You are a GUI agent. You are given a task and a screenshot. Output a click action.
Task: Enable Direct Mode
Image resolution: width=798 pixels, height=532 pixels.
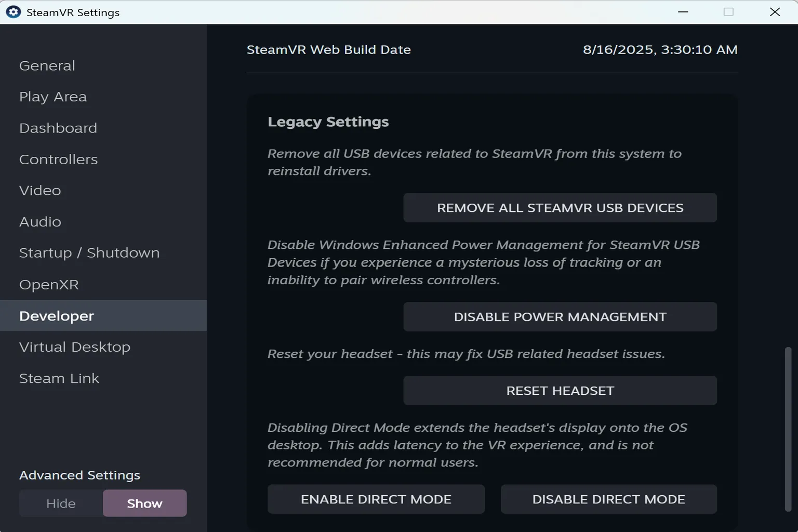[x=376, y=499]
